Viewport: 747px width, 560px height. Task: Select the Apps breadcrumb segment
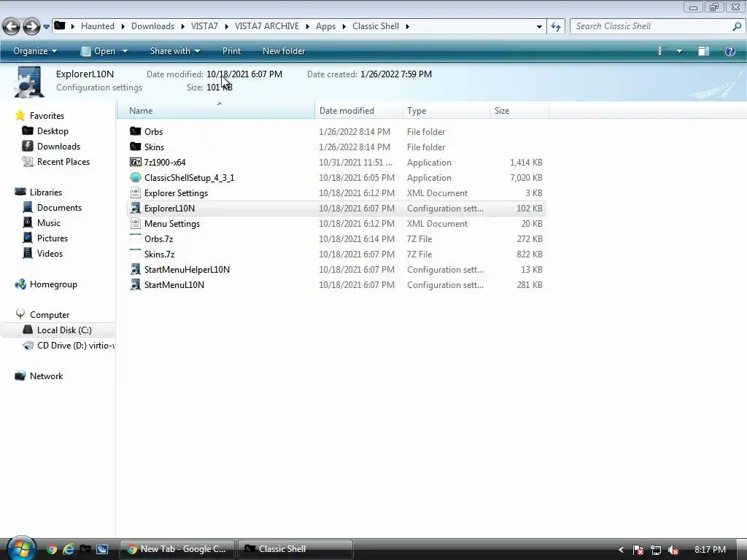pyautogui.click(x=326, y=26)
